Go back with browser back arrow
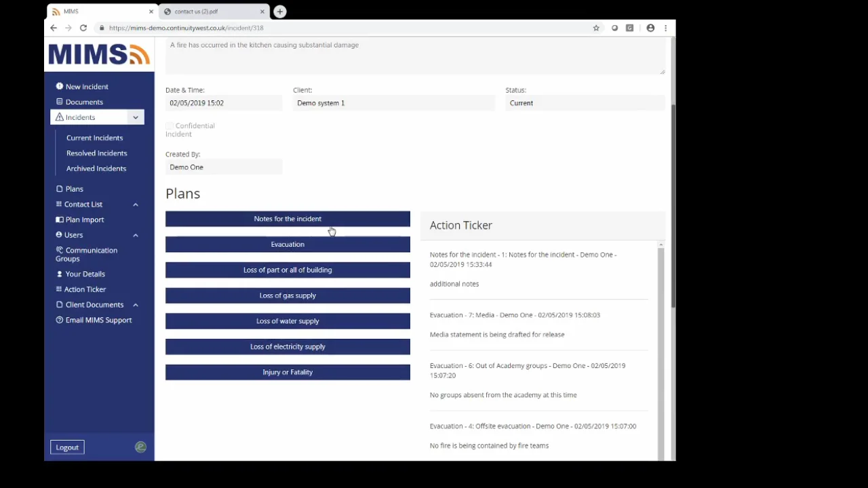This screenshot has width=868, height=488. [x=54, y=28]
